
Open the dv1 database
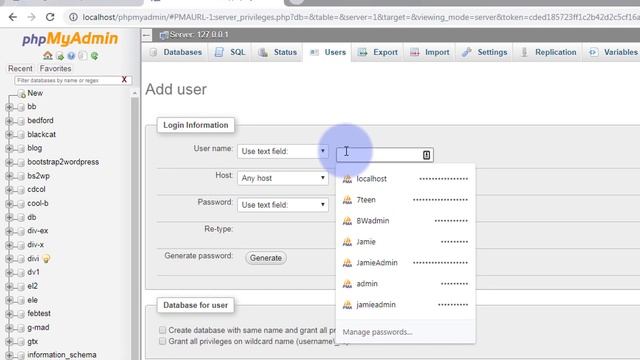33,272
